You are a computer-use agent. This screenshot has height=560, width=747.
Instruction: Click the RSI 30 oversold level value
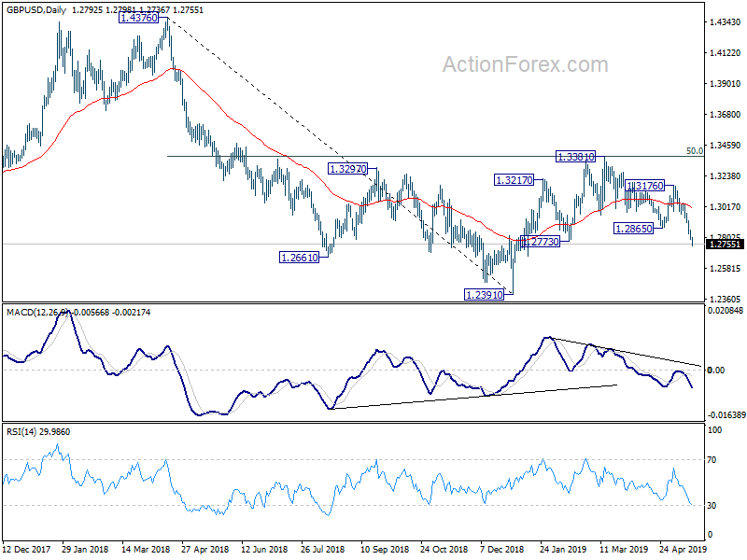712,506
